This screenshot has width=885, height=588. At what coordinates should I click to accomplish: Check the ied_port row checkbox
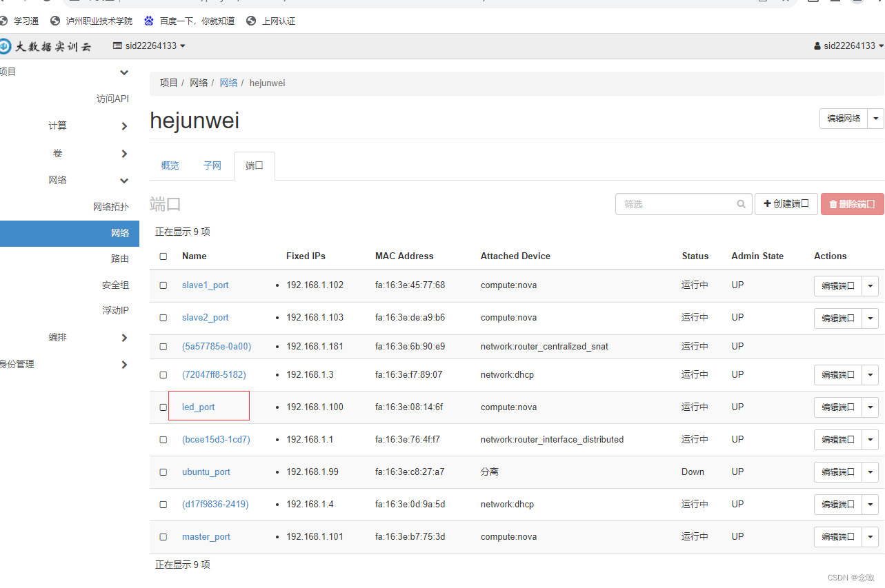click(x=163, y=407)
